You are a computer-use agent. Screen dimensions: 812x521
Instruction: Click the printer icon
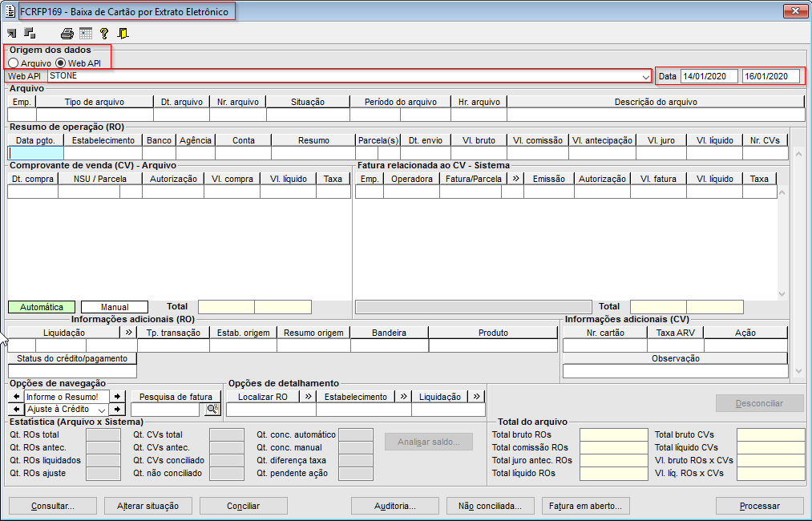point(67,34)
